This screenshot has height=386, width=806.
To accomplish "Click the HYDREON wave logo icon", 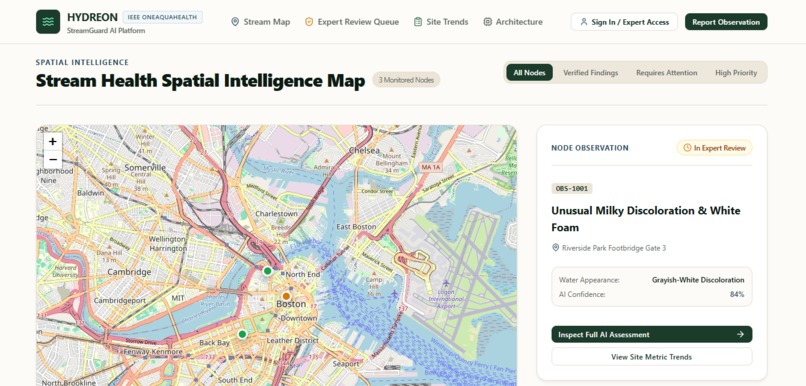I will tap(48, 22).
